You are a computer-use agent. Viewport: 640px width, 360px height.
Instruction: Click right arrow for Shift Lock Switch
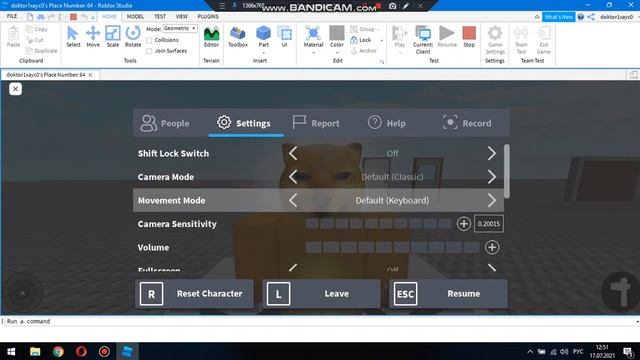click(x=491, y=153)
